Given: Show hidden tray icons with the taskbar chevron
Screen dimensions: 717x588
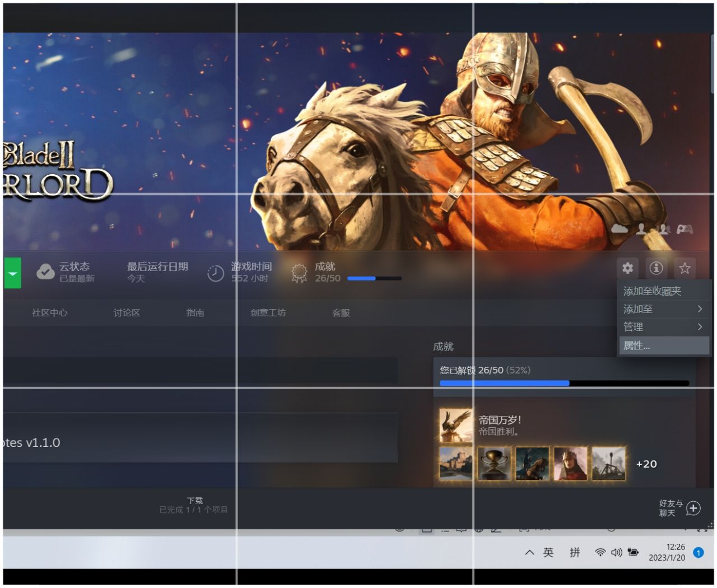Looking at the screenshot, I should tap(529, 553).
